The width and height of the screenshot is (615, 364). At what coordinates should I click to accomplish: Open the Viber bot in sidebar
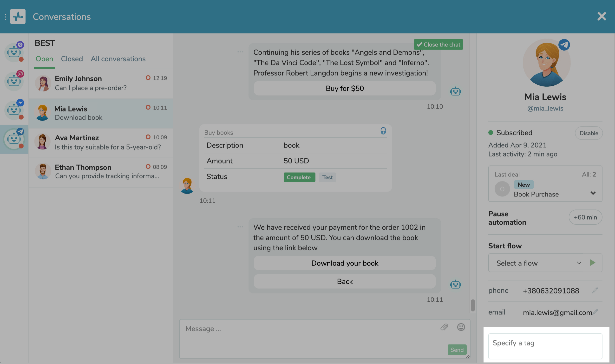[14, 52]
